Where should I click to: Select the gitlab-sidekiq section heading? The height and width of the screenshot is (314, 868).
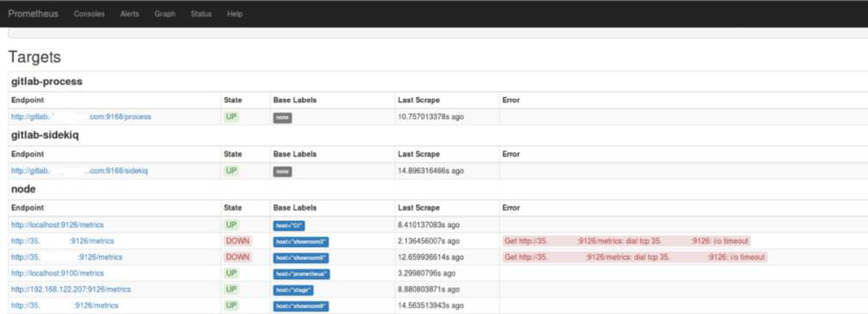coord(45,135)
